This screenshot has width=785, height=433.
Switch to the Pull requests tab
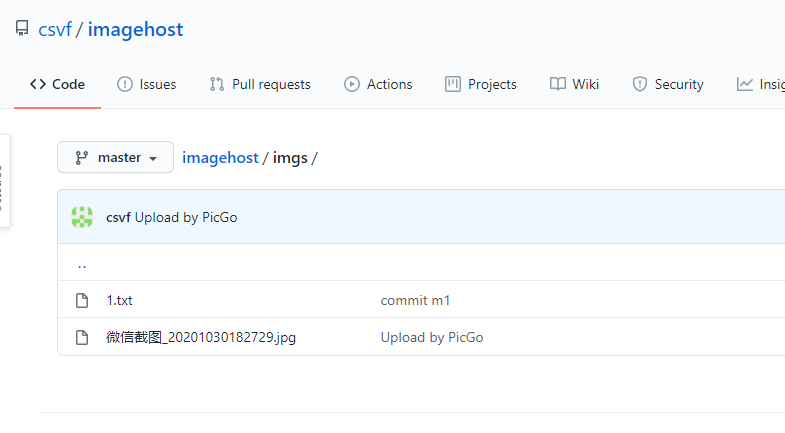[x=260, y=84]
